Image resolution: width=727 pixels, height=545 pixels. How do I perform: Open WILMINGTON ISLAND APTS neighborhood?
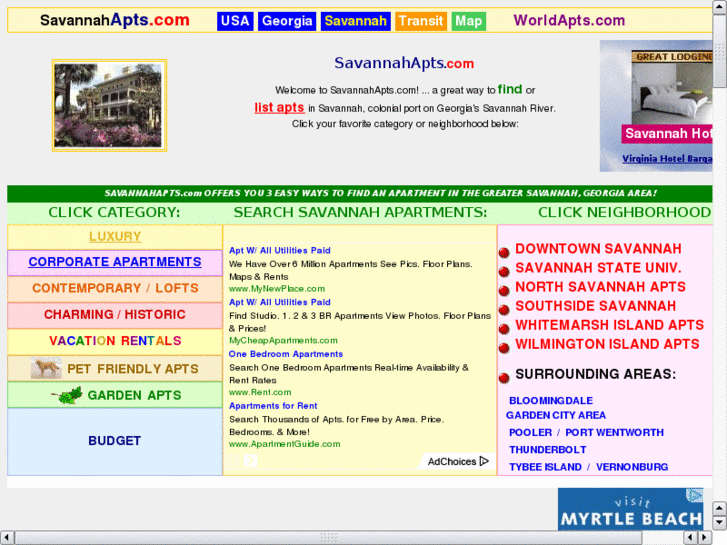(607, 344)
